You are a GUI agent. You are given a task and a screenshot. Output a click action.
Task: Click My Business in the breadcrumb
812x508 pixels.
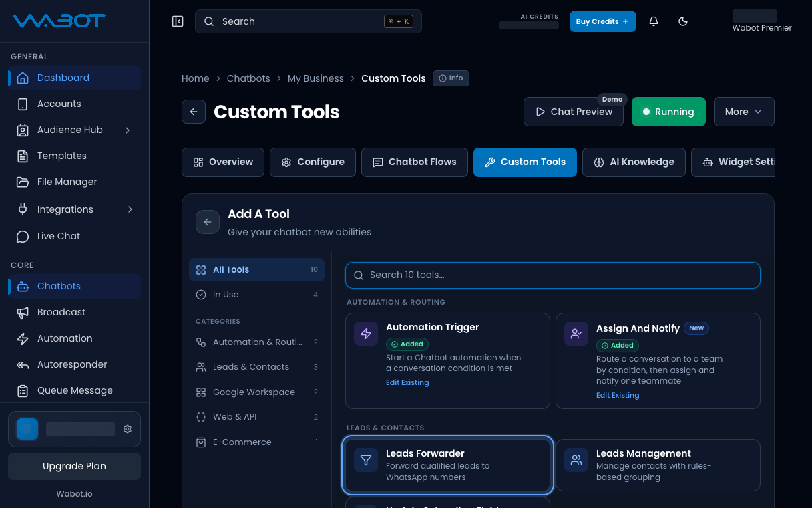coord(316,78)
